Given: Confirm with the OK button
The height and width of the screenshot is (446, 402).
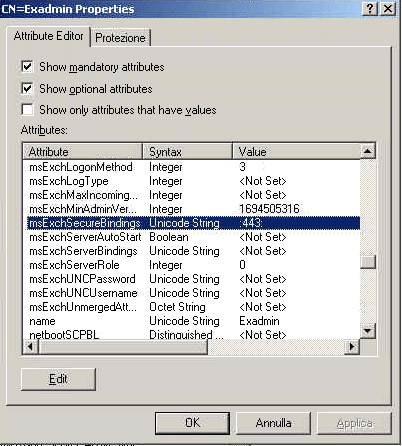Looking at the screenshot, I should click(192, 423).
